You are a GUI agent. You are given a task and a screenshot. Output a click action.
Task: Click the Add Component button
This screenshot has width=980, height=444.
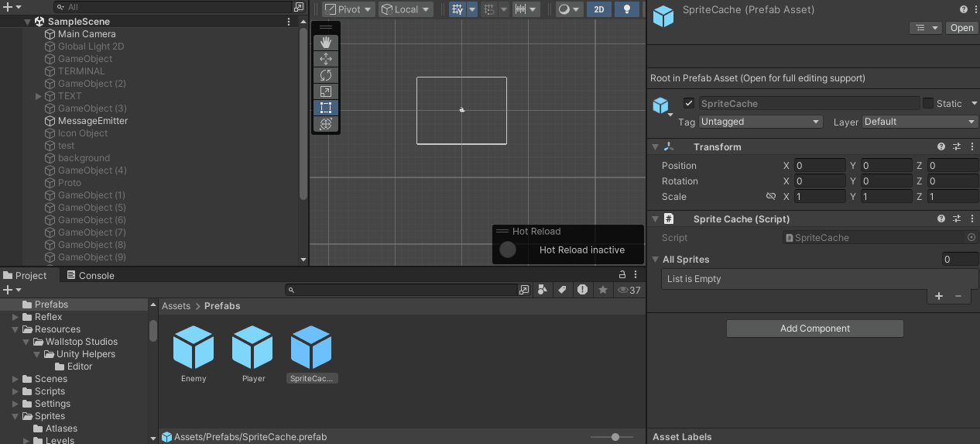(814, 329)
